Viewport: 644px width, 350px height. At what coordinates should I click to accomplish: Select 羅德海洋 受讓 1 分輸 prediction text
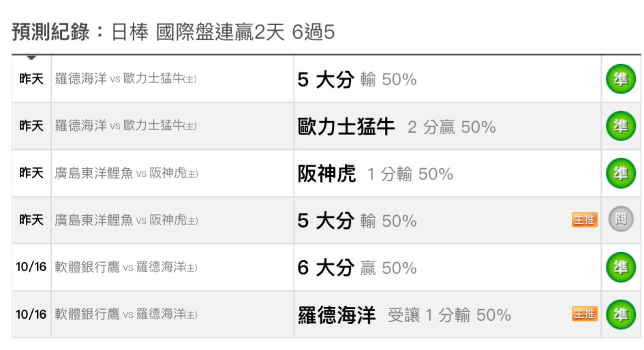click(405, 315)
